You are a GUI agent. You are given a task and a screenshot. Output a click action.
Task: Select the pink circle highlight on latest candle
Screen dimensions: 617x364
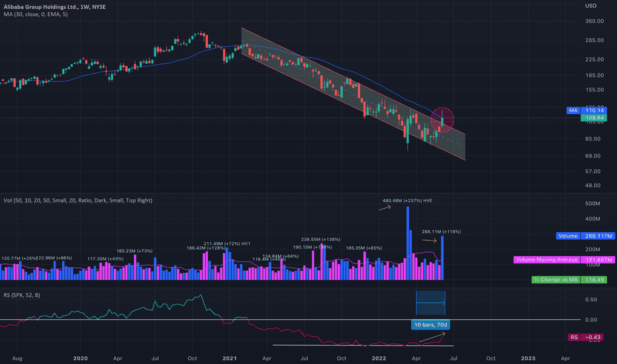[x=442, y=119]
